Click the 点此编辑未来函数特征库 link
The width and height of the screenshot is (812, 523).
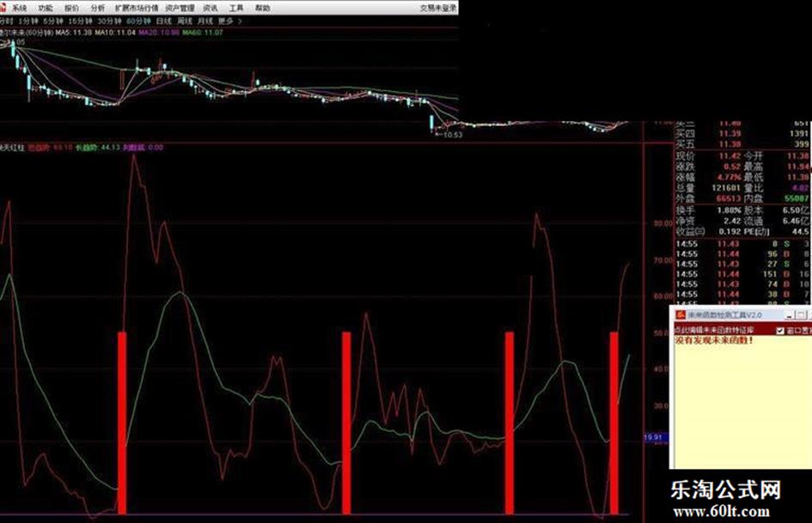tap(714, 331)
